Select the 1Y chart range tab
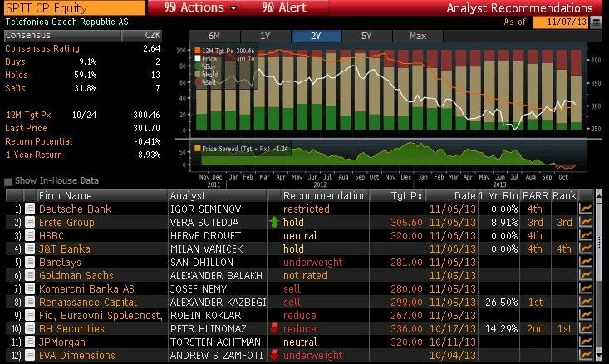609x364 pixels. click(265, 36)
